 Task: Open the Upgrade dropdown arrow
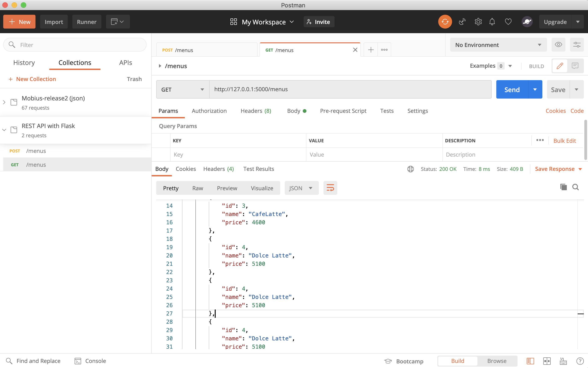pos(578,22)
